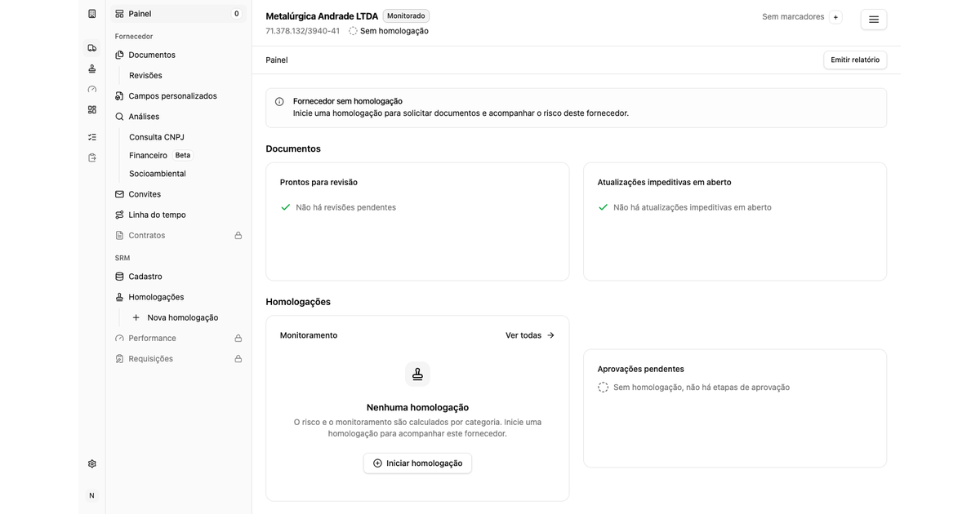Follow the Ver todas link

point(530,335)
